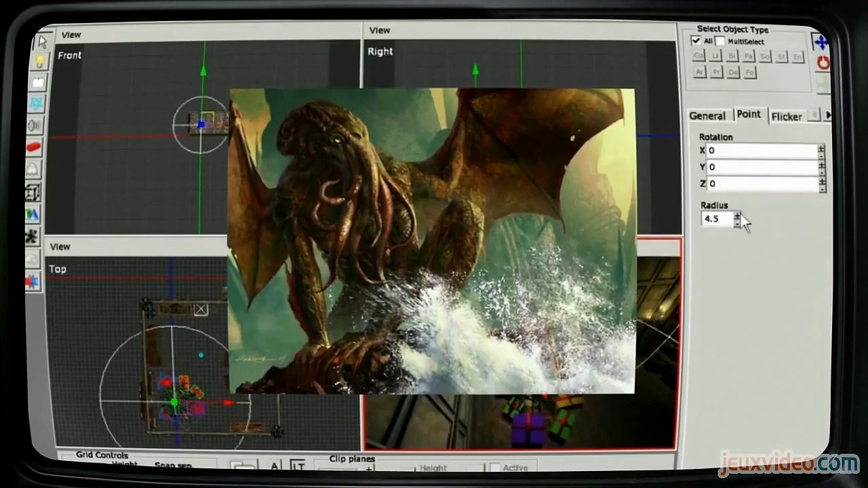Image resolution: width=868 pixels, height=488 pixels.
Task: Pick the grey cloud fog tool
Action: click(31, 259)
